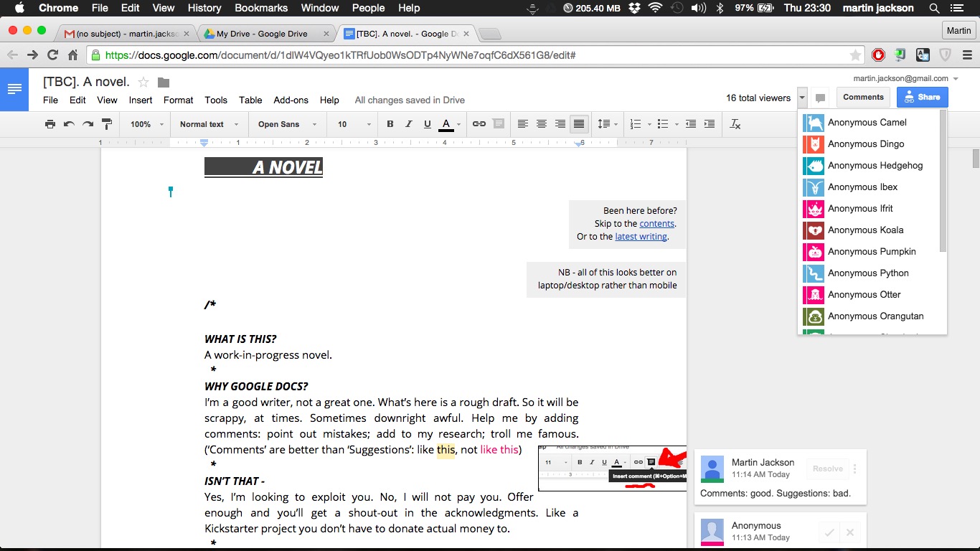
Task: Click the blue Share button
Action: click(922, 98)
